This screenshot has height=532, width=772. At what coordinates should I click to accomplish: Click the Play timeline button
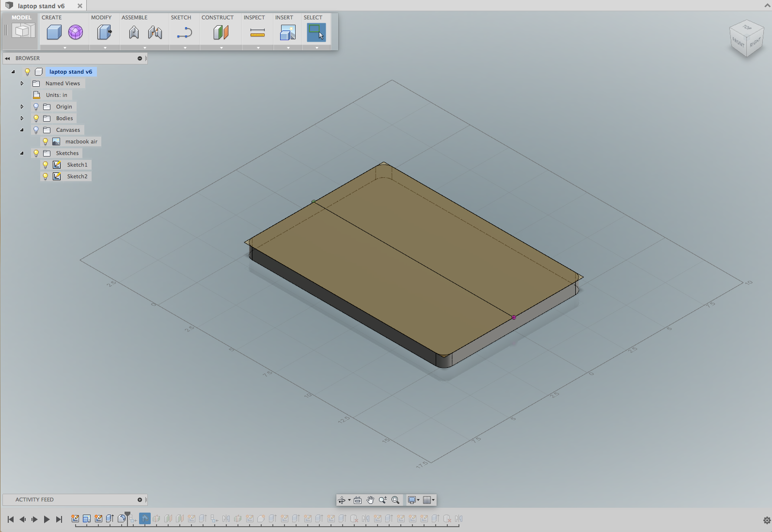47,519
